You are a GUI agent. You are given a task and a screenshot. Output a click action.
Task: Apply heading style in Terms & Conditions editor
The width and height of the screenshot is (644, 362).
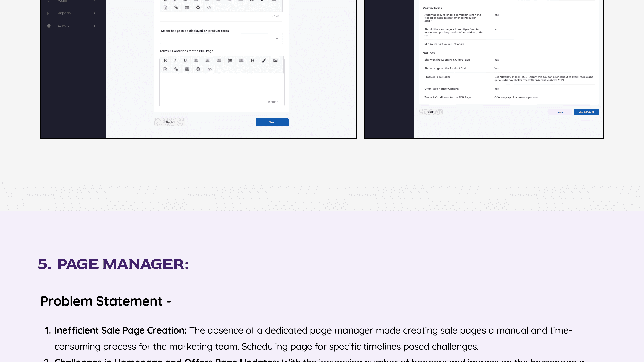click(x=253, y=61)
